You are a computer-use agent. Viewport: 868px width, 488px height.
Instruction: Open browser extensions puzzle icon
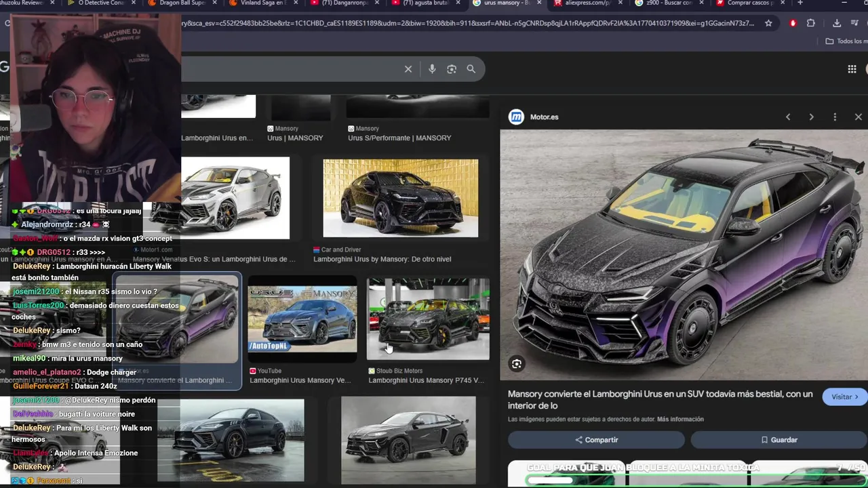click(810, 23)
